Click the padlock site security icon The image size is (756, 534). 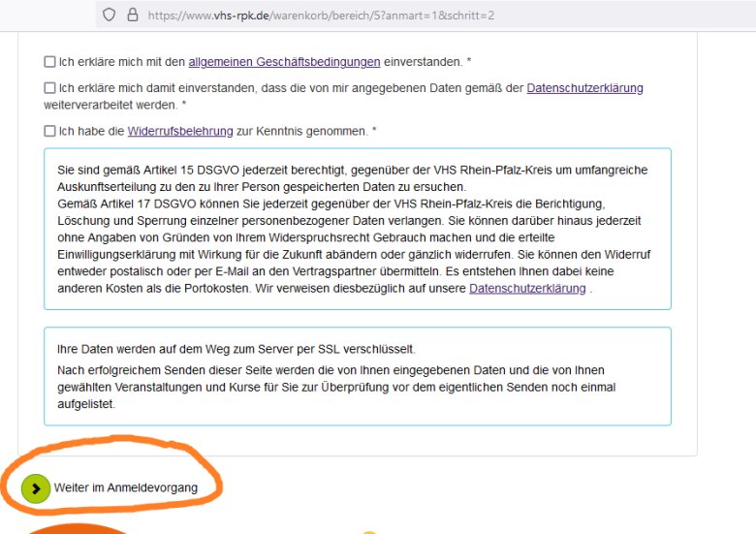pyautogui.click(x=133, y=15)
